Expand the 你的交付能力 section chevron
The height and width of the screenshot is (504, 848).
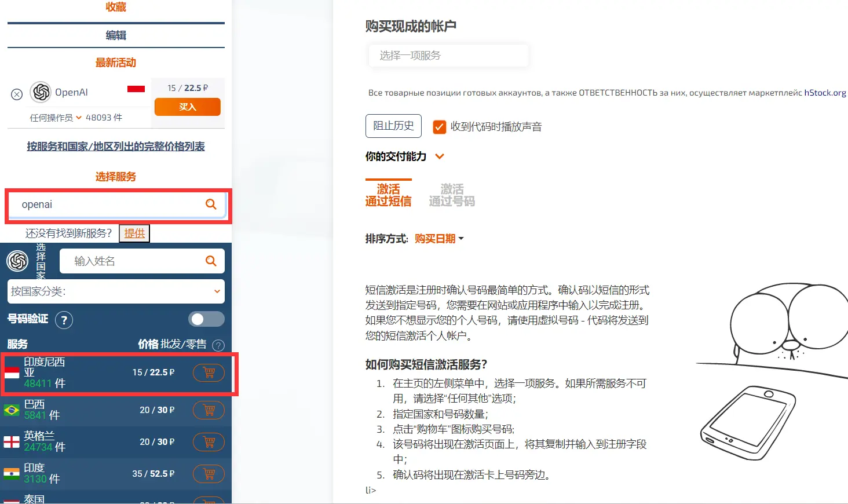[x=440, y=156]
